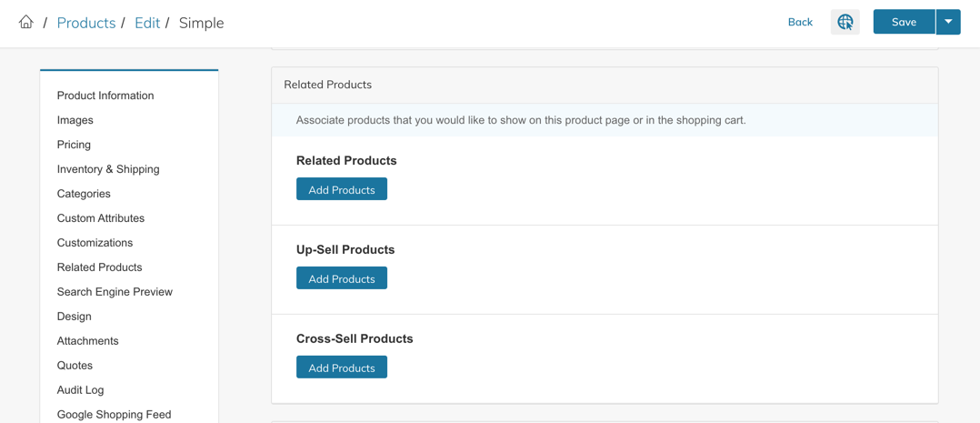The height and width of the screenshot is (423, 980).
Task: Add Products under Up-Sell Products
Action: point(341,278)
